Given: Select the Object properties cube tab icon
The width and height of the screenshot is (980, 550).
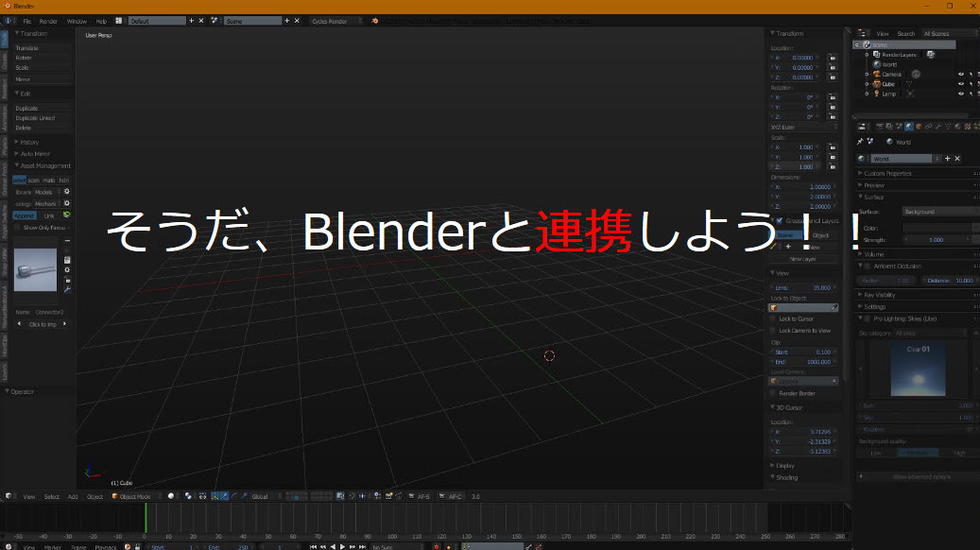Looking at the screenshot, I should (x=919, y=127).
